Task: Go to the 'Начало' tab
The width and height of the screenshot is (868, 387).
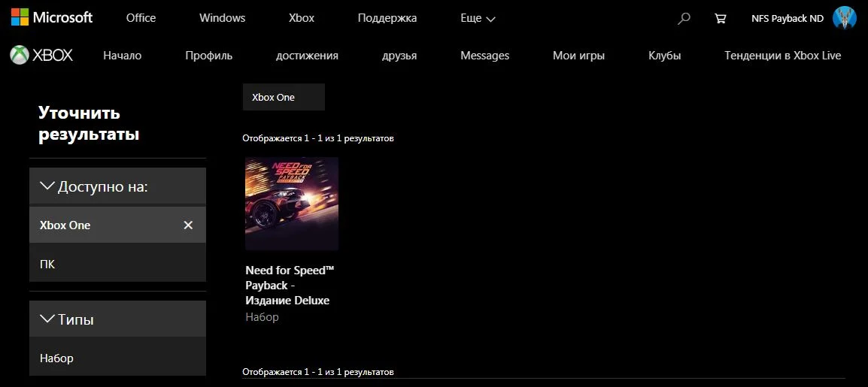Action: [123, 56]
